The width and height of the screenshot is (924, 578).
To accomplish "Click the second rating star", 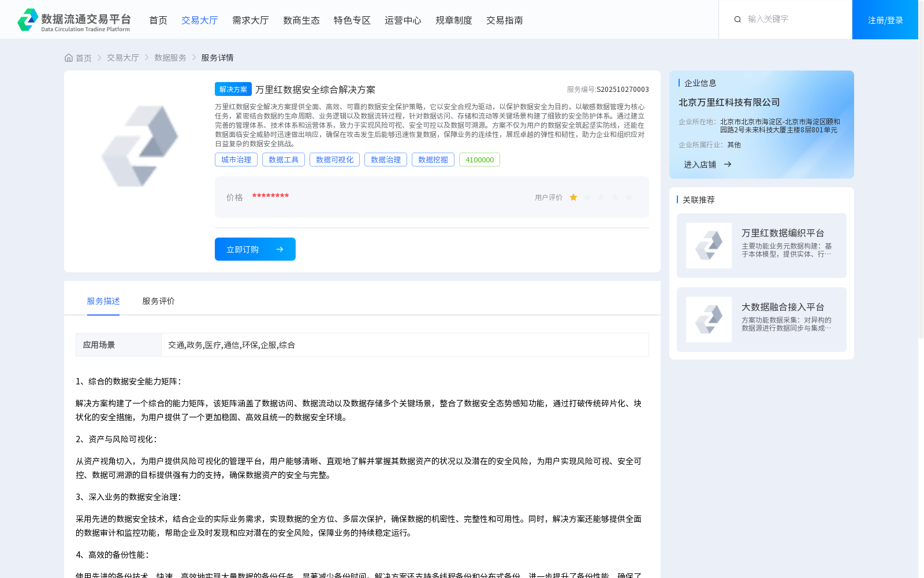I will point(587,198).
